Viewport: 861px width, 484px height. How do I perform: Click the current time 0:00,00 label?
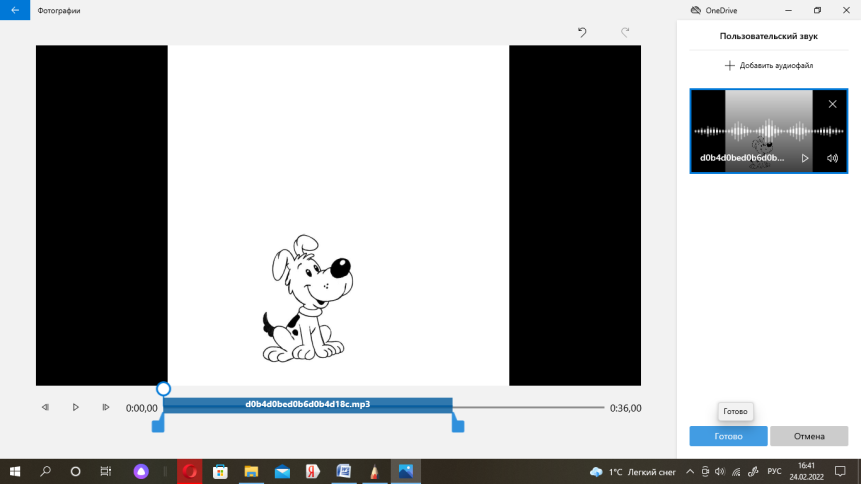pos(142,408)
